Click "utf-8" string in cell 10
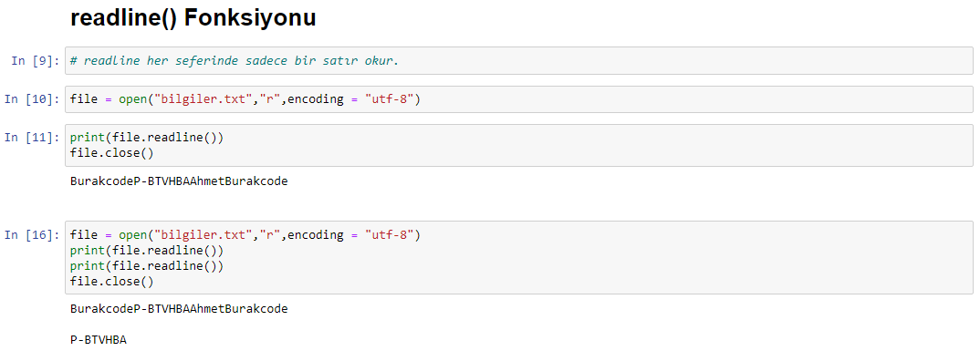 pyautogui.click(x=389, y=99)
